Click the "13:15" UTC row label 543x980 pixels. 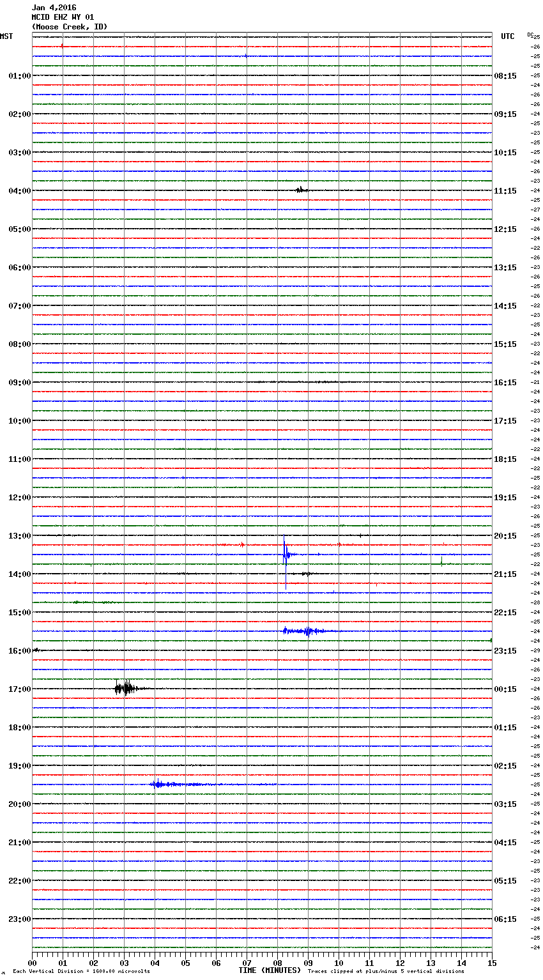pyautogui.click(x=505, y=268)
